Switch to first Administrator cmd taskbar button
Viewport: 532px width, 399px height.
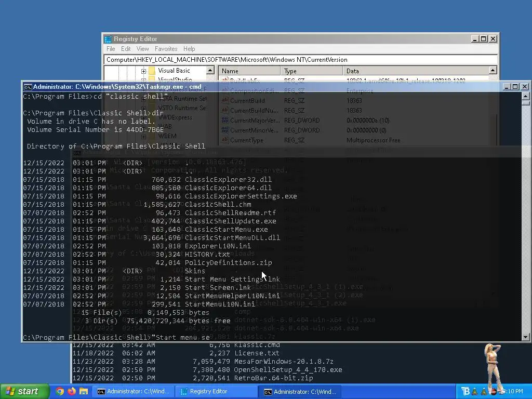click(134, 392)
